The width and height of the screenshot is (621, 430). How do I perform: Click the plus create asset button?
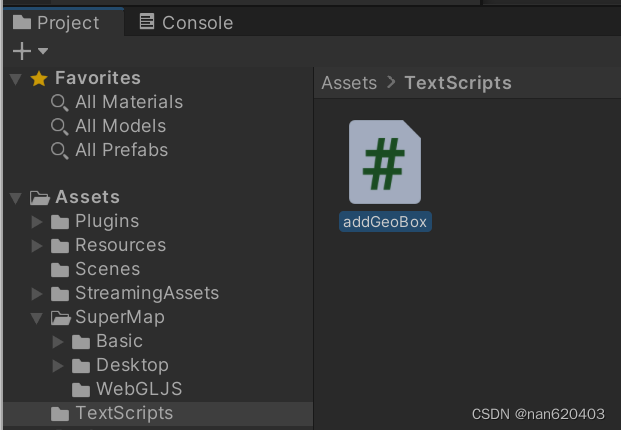[22, 51]
